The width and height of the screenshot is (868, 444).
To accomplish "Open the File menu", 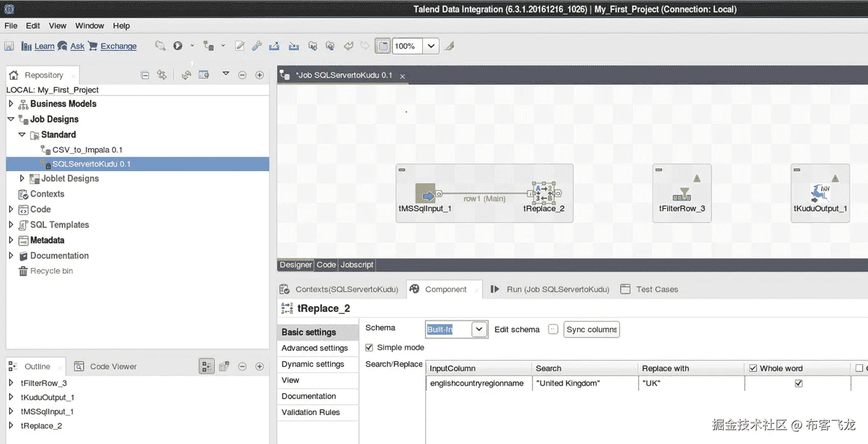I will coord(11,26).
